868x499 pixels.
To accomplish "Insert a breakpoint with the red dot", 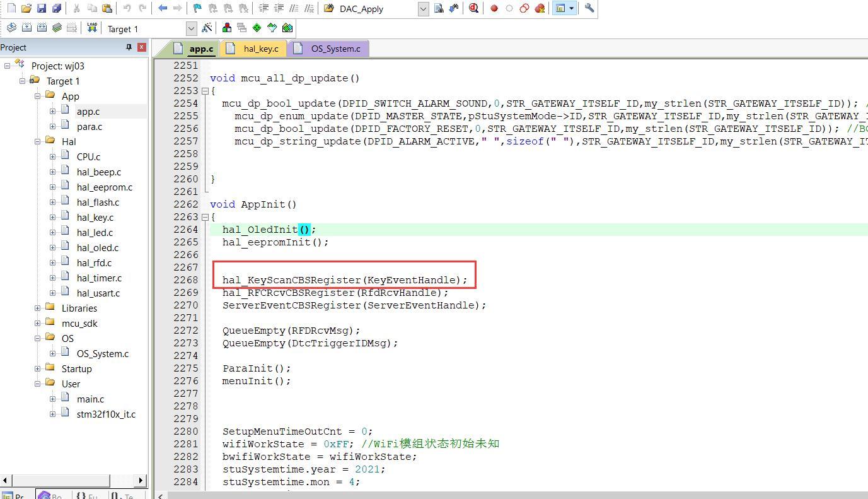I will tap(494, 9).
